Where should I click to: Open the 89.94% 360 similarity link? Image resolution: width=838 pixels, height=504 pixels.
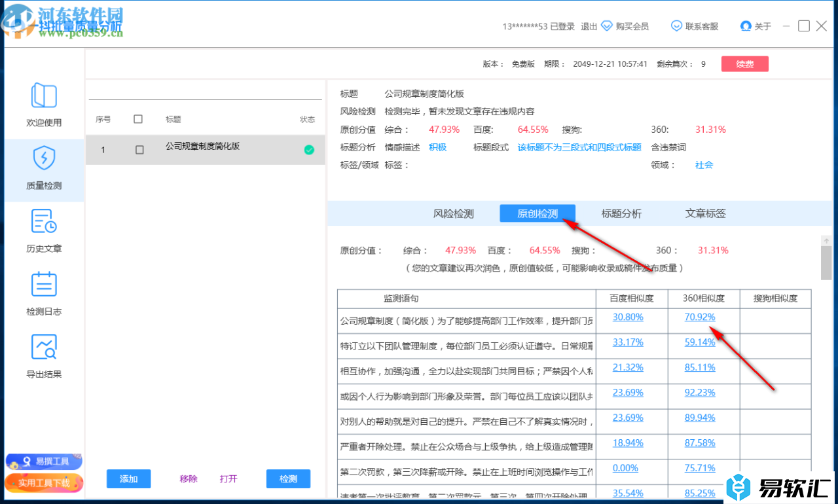(x=700, y=418)
